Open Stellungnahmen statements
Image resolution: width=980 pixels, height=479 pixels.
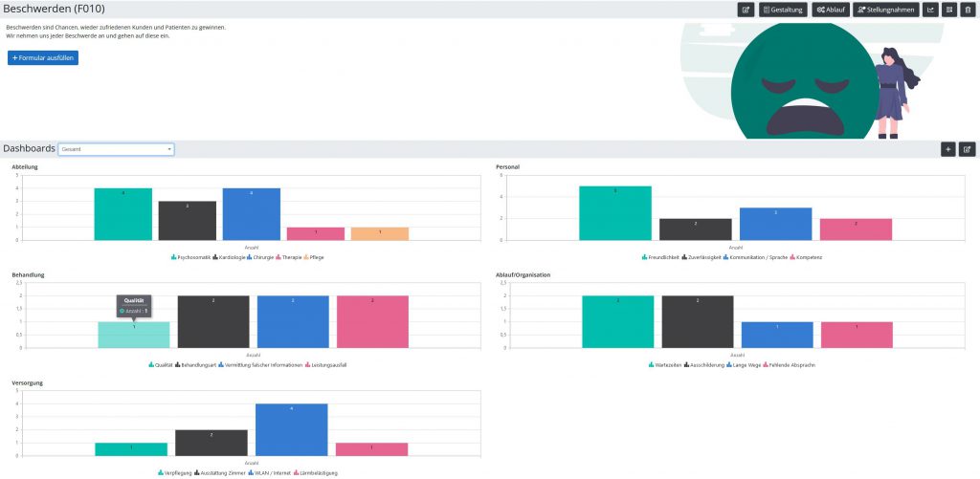click(x=886, y=10)
